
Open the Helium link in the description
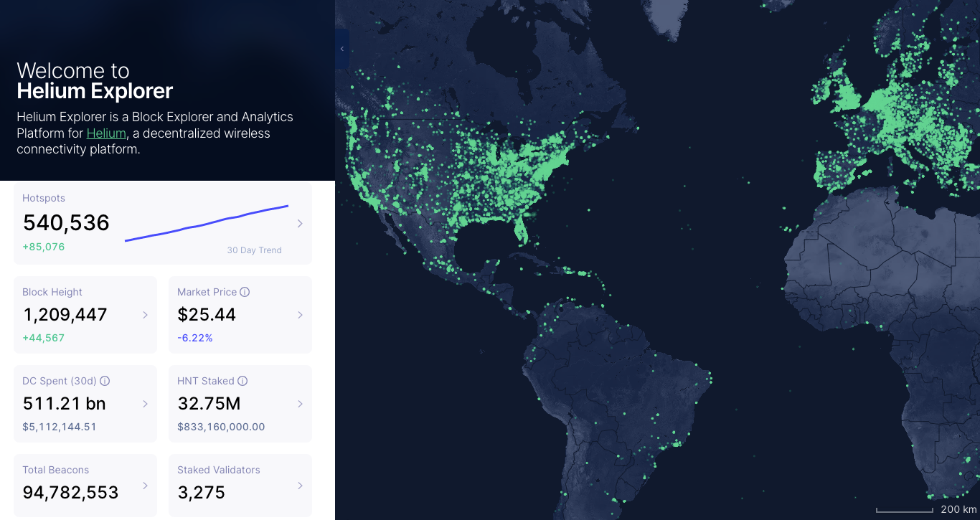[x=106, y=133]
